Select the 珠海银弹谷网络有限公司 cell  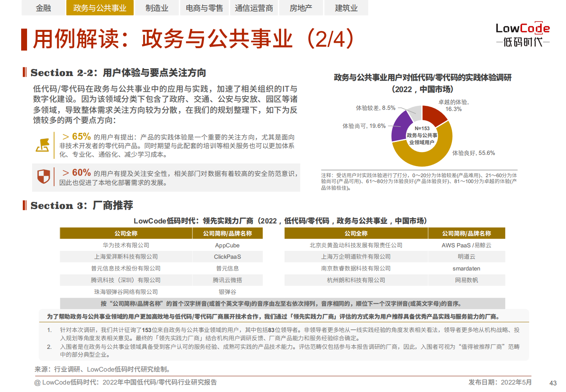pyautogui.click(x=126, y=292)
